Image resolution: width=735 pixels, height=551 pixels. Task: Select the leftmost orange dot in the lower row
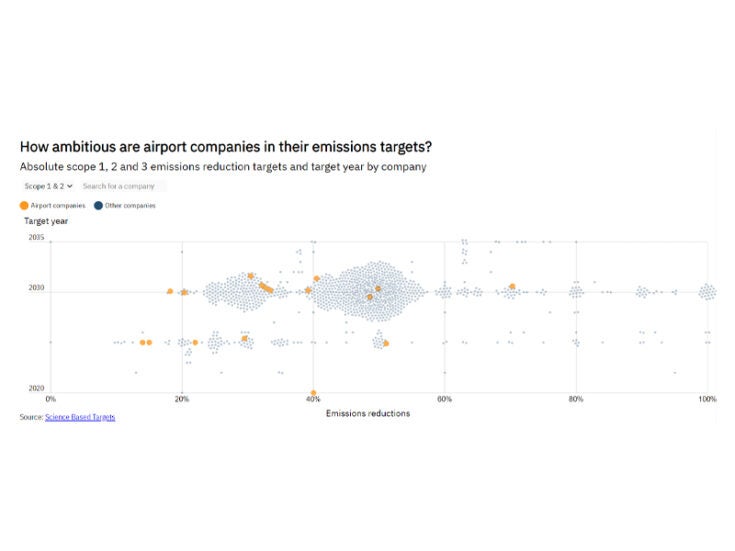pyautogui.click(x=142, y=343)
